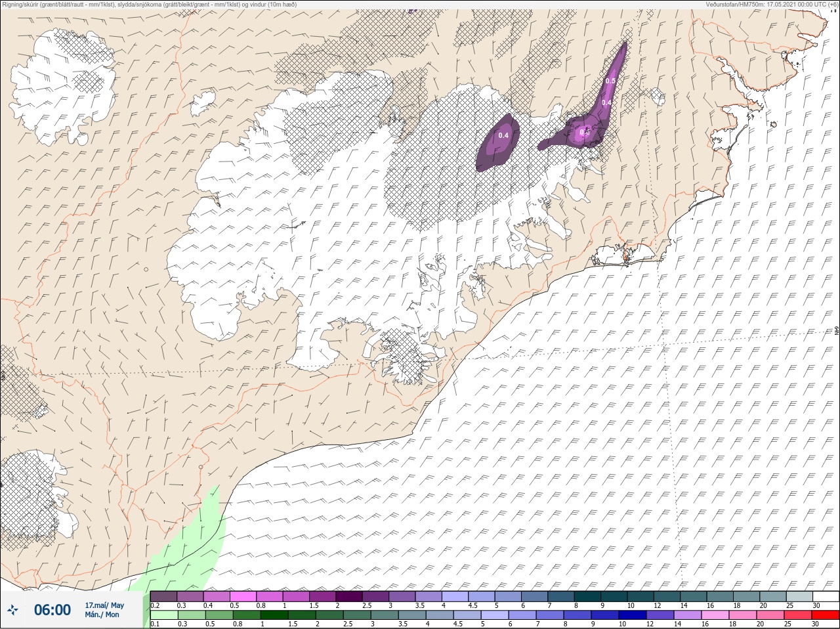Click the pale green 0.1 swatch in the bottom row
Screen dimensions: 840x629
(x=163, y=615)
